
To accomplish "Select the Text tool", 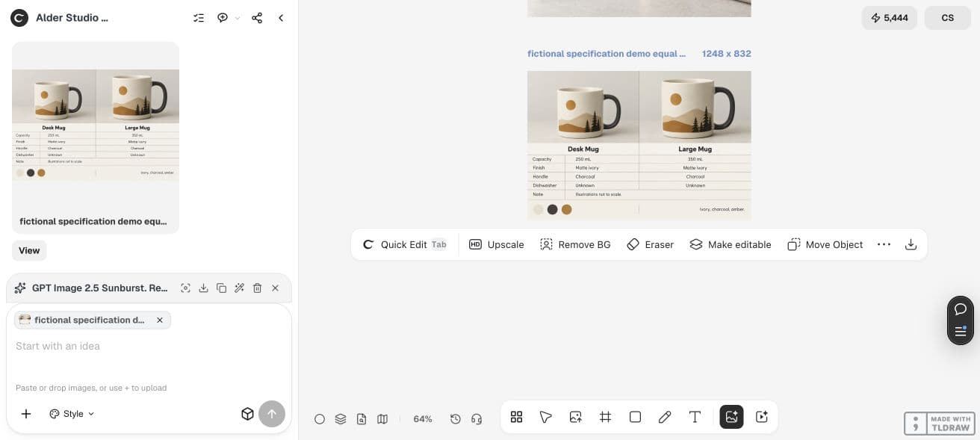I will click(x=695, y=417).
